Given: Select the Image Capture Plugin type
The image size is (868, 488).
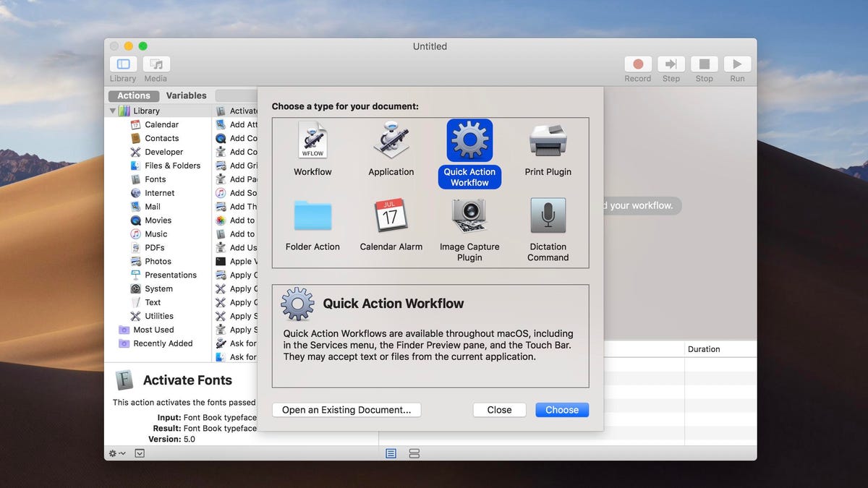Looking at the screenshot, I should coord(469,217).
